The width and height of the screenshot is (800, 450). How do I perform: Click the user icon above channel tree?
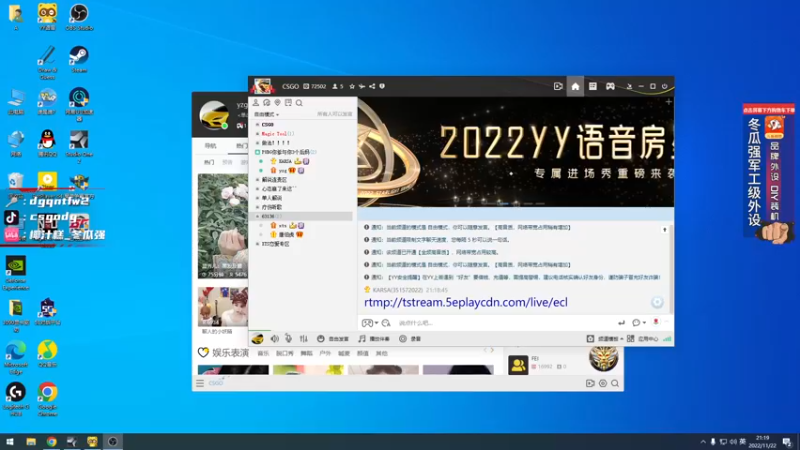pyautogui.click(x=256, y=103)
